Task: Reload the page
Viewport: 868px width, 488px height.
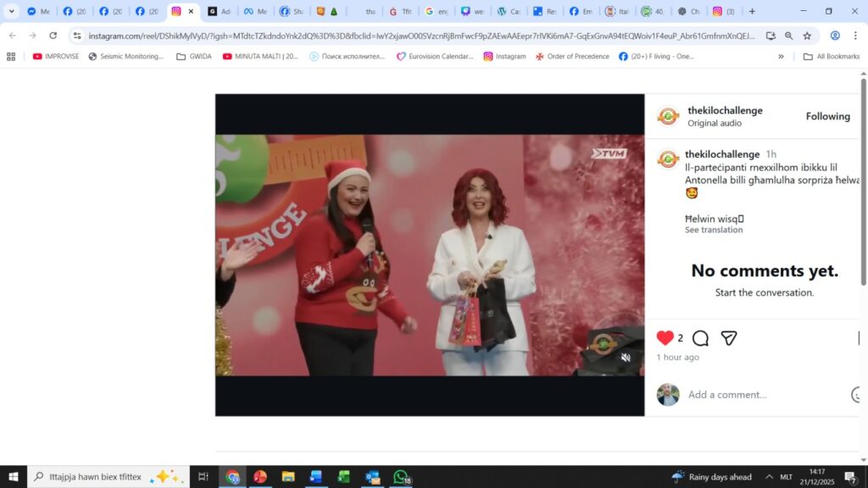Action: click(x=53, y=36)
